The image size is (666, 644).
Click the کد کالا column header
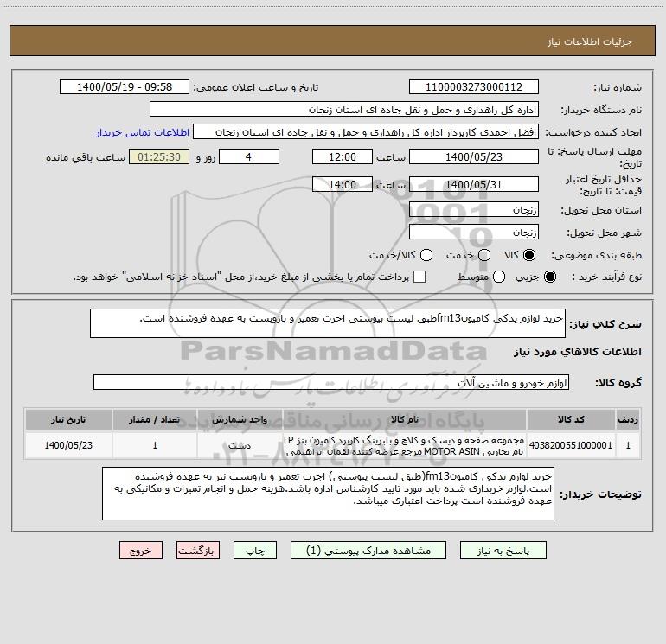[571, 419]
